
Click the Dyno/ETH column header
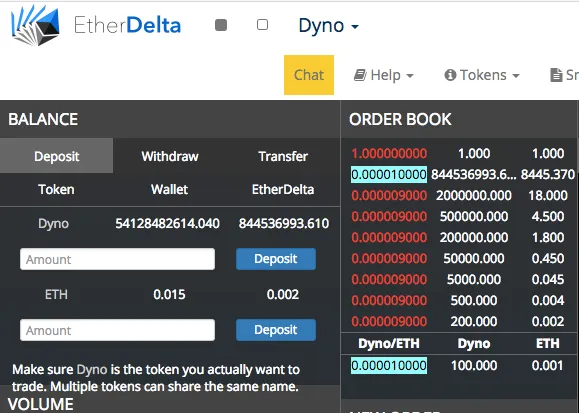point(389,344)
